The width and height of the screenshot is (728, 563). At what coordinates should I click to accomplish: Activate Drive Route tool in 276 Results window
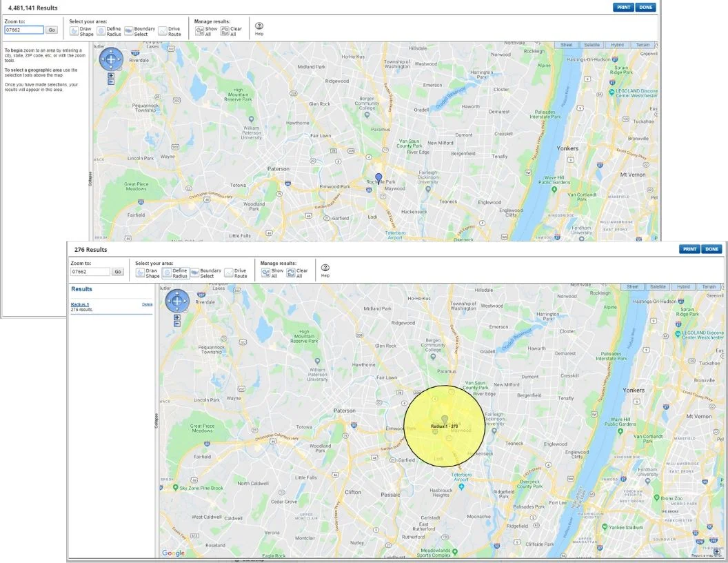pyautogui.click(x=235, y=273)
